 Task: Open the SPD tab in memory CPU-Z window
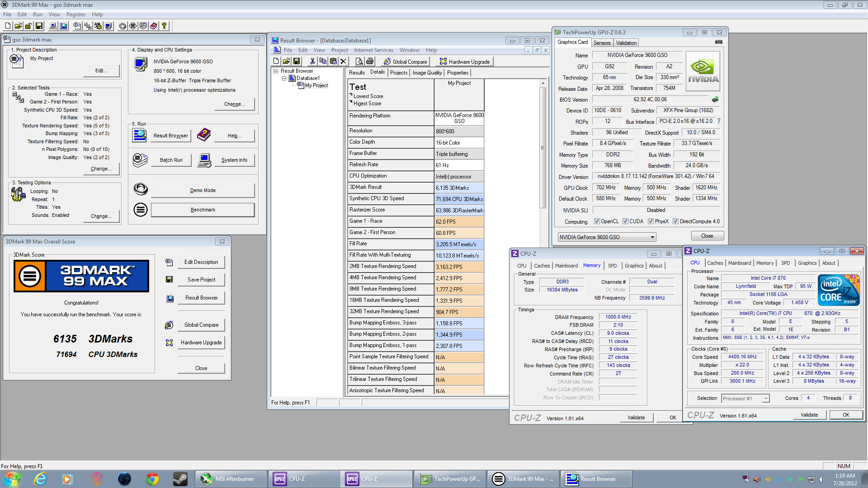pyautogui.click(x=612, y=266)
